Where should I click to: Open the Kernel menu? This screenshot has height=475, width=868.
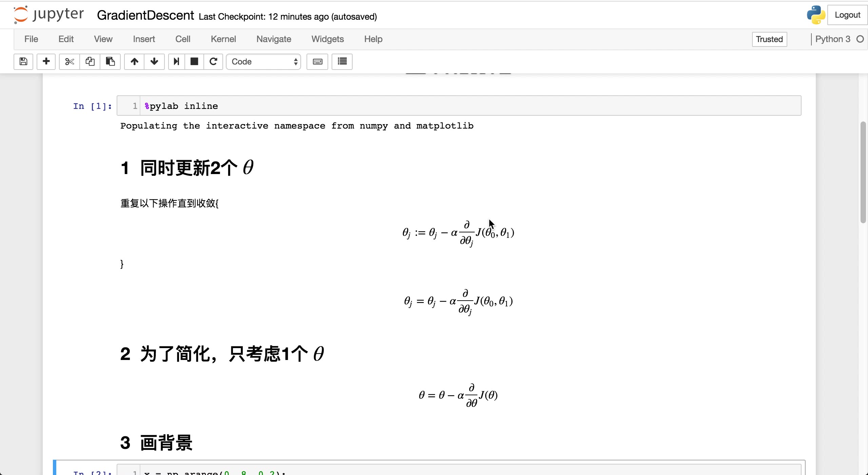click(x=223, y=39)
